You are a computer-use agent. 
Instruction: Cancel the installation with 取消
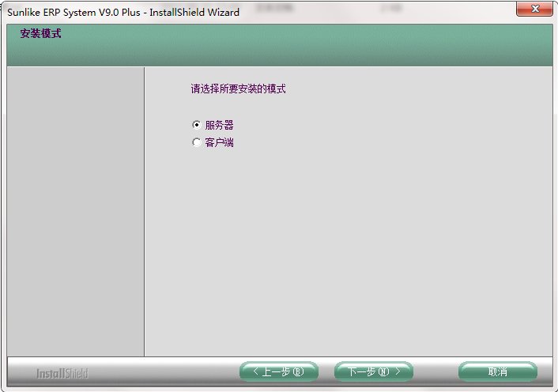(x=497, y=371)
